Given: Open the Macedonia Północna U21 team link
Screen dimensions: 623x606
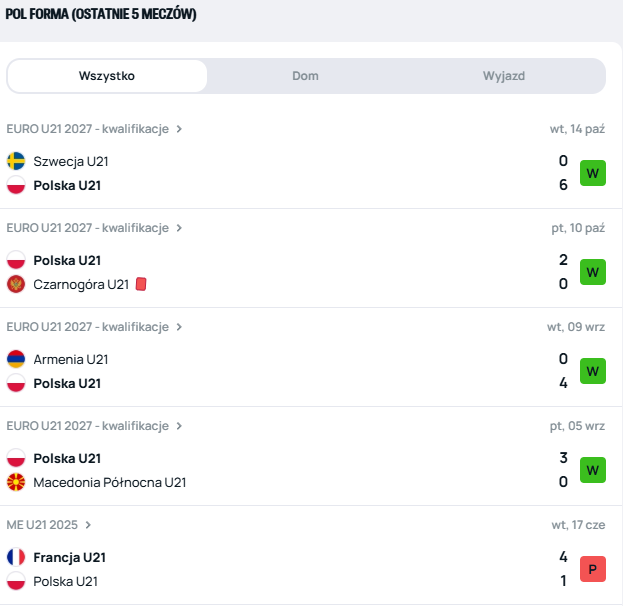Looking at the screenshot, I should coord(110,483).
